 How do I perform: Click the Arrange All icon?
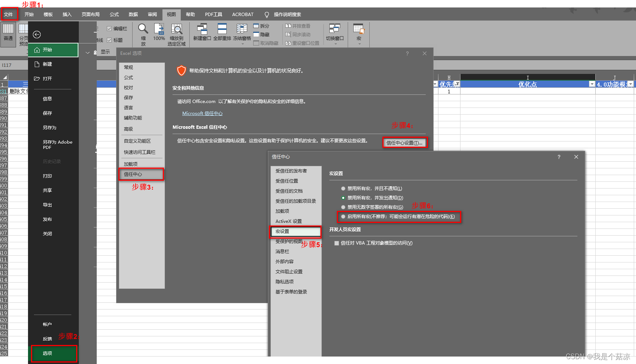tap(222, 29)
